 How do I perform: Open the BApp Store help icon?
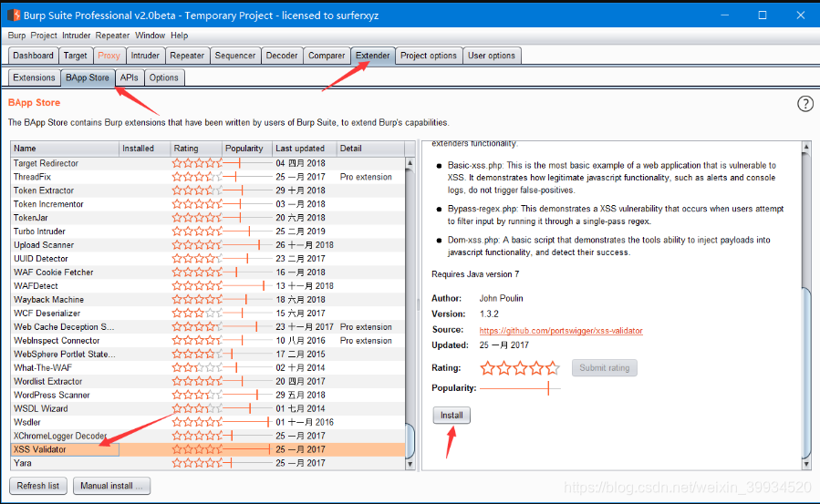[x=804, y=104]
